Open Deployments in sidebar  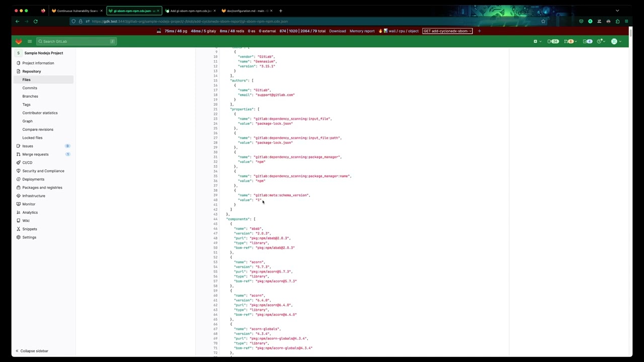click(44, 179)
